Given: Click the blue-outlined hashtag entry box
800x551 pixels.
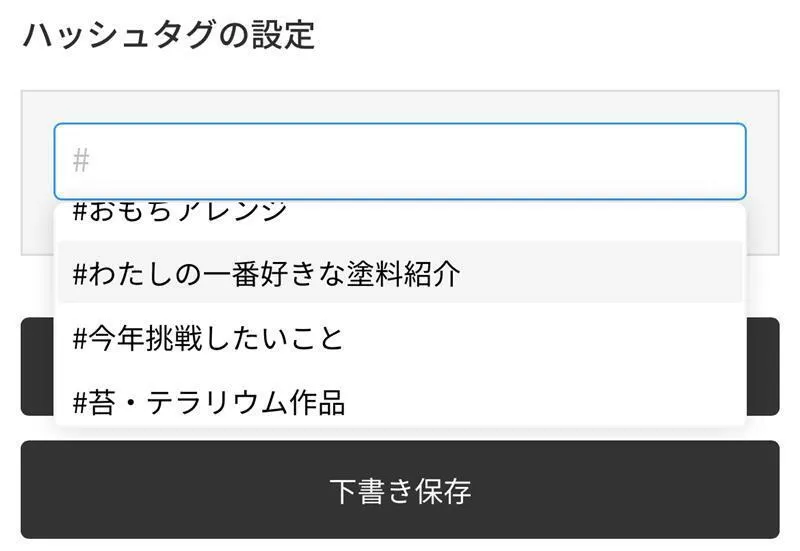Looking at the screenshot, I should point(400,161).
